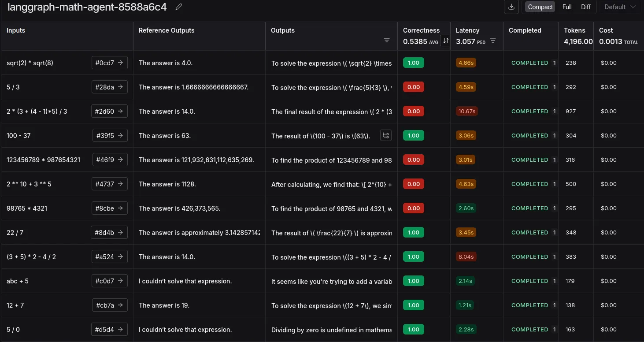Click the pencil icon to rename experiment
This screenshot has height=342, width=644.
[x=178, y=7]
